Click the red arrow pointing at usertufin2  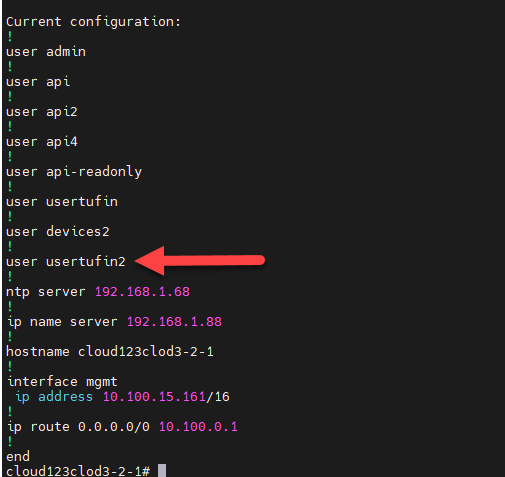pos(200,260)
